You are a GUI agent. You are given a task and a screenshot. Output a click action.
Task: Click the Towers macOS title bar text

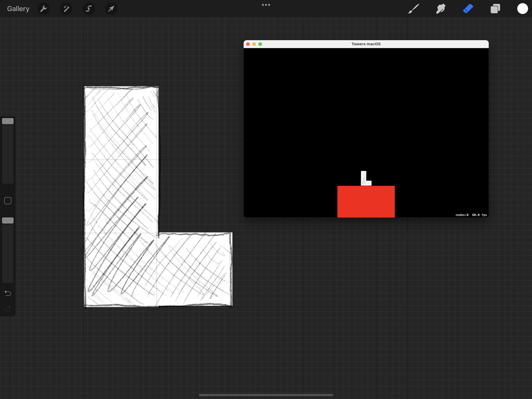[366, 44]
